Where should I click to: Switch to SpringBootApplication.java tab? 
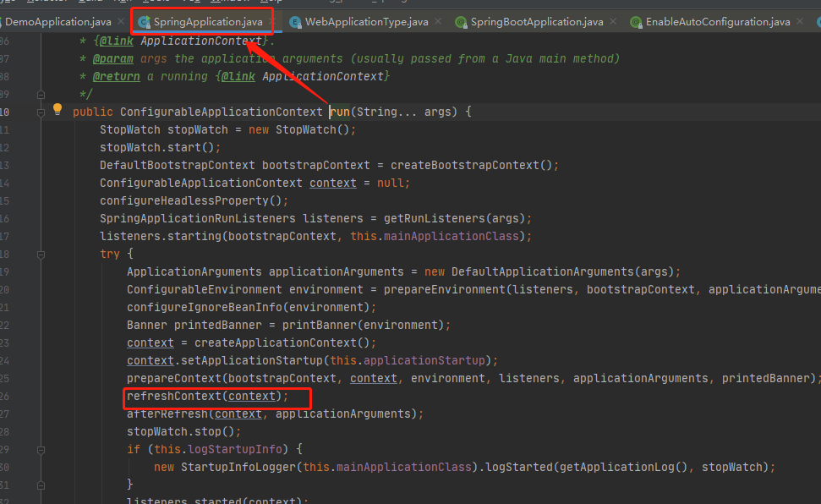pyautogui.click(x=536, y=22)
